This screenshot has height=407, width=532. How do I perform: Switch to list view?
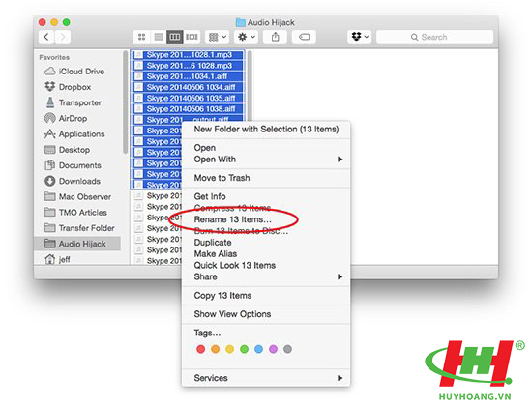158,37
